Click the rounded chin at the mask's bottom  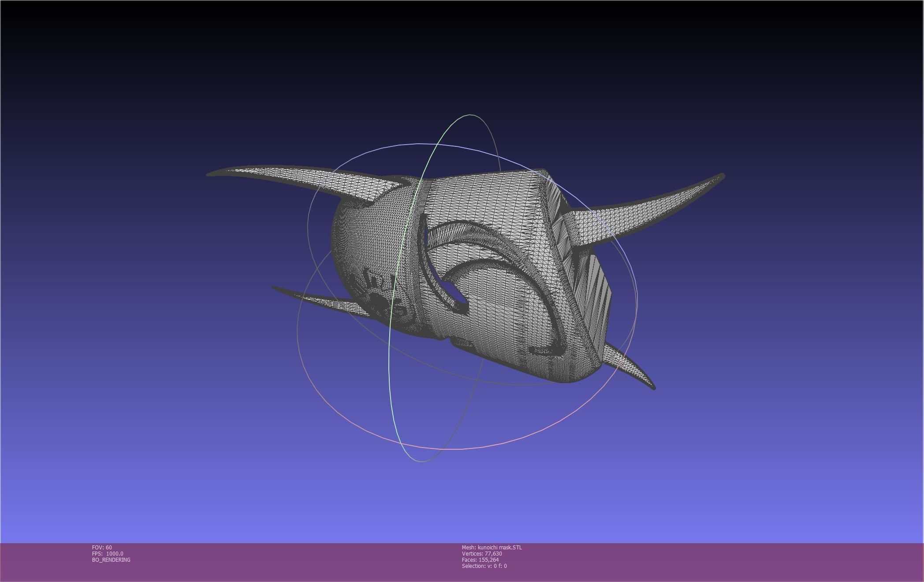(564, 373)
